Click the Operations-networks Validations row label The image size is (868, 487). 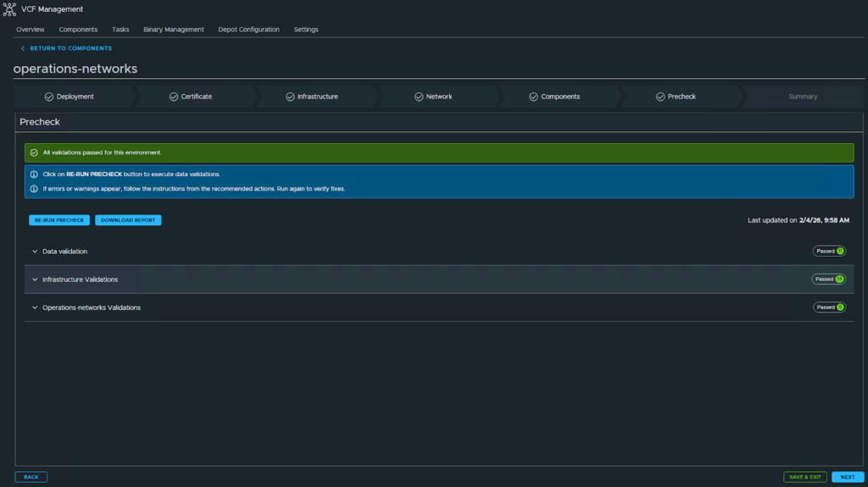[92, 307]
